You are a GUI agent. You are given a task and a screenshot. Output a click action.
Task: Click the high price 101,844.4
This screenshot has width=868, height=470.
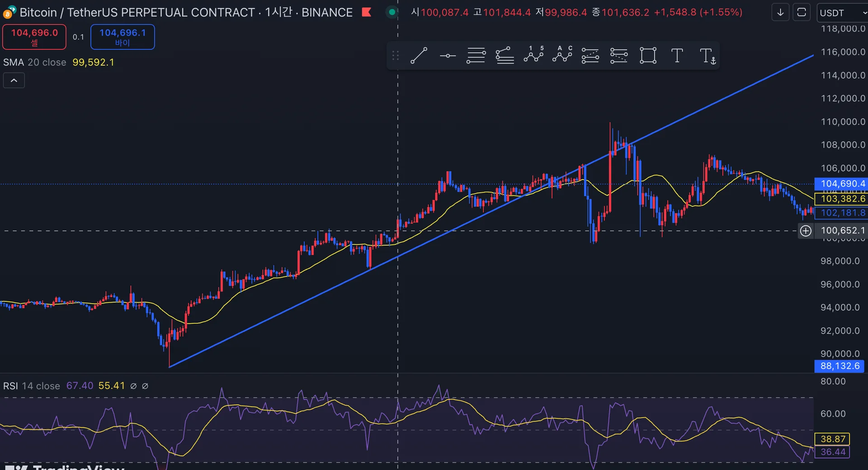tap(507, 12)
